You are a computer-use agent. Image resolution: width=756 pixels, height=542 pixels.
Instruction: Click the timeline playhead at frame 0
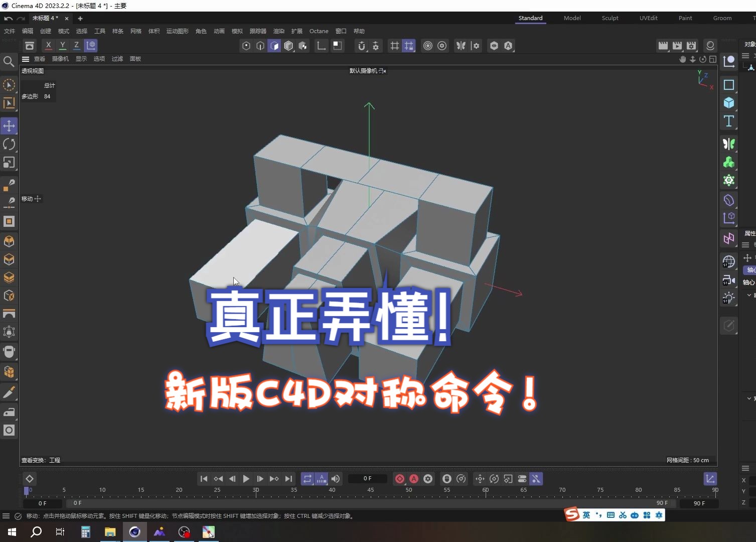[x=27, y=491]
